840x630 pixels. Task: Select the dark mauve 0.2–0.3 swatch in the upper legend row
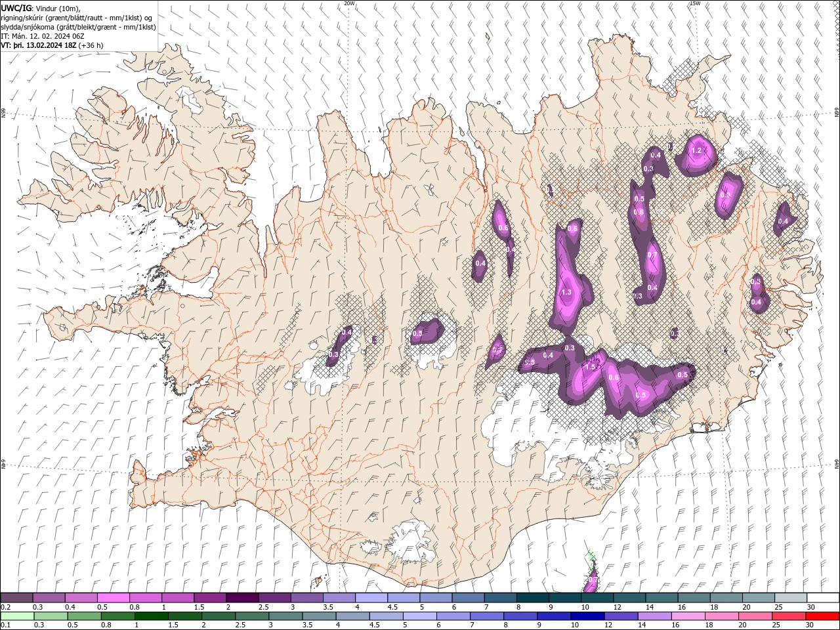16,598
